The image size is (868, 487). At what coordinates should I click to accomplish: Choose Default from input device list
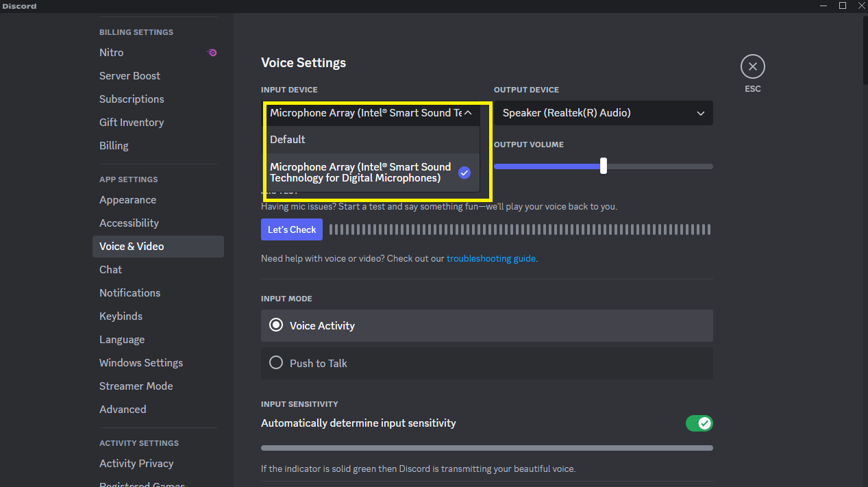(x=372, y=139)
